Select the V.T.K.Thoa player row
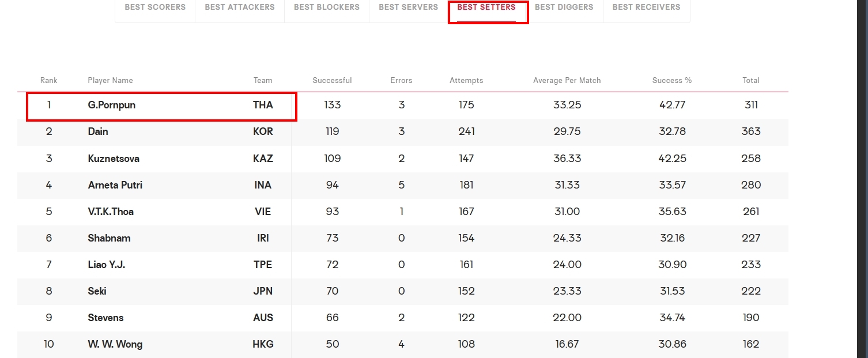868x358 pixels. (x=403, y=212)
